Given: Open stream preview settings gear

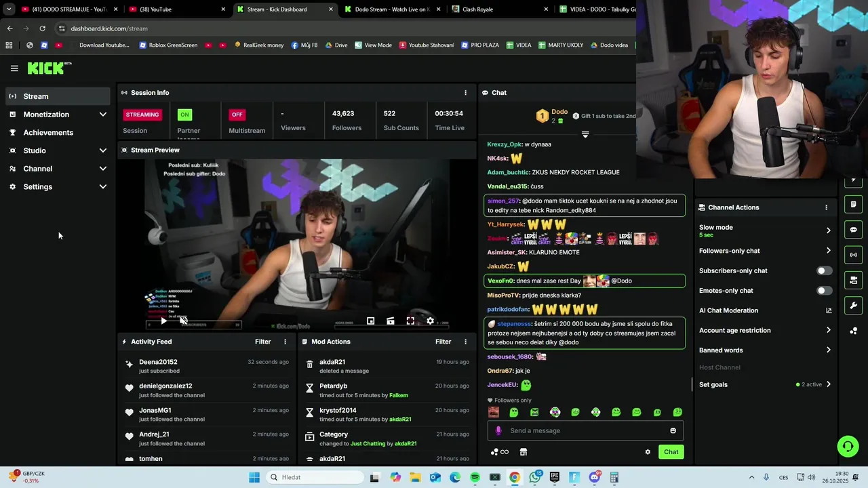Looking at the screenshot, I should [x=430, y=321].
